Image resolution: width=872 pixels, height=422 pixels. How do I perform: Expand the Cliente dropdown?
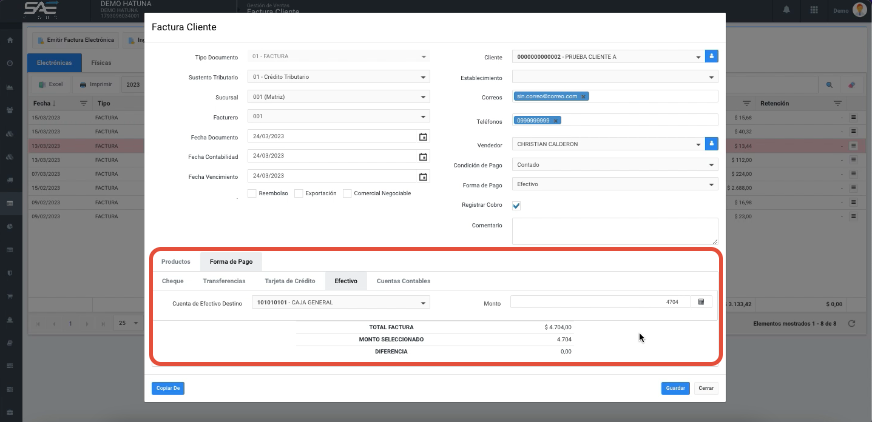coord(698,57)
